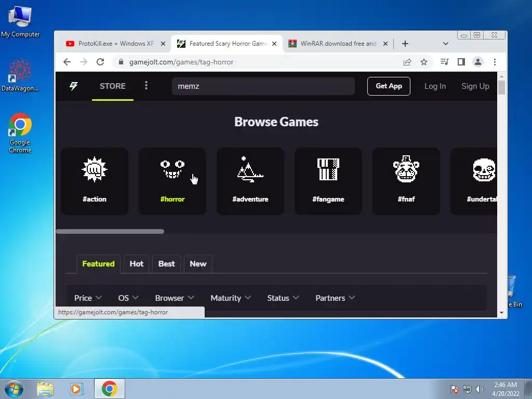Click the padlock site info icon
The height and width of the screenshot is (399, 532).
(x=121, y=62)
